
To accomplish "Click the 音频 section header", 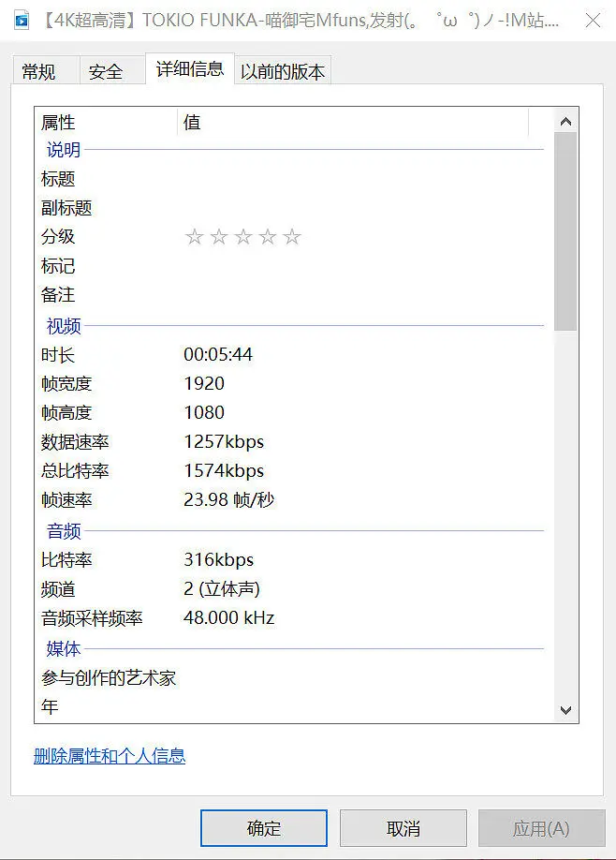I will click(64, 531).
